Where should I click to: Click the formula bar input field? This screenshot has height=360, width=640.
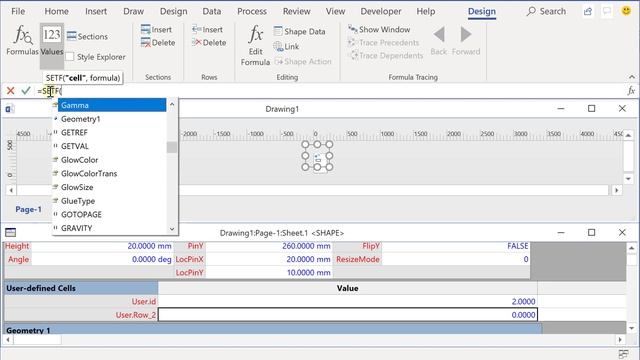331,91
